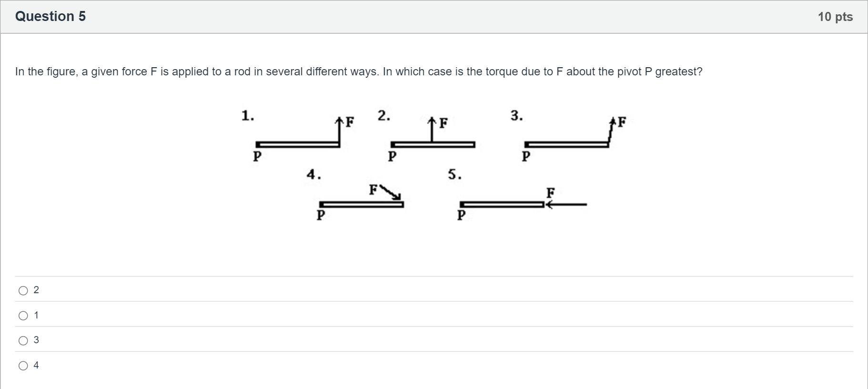Choose radio option 3
The image size is (868, 389).
[x=23, y=340]
